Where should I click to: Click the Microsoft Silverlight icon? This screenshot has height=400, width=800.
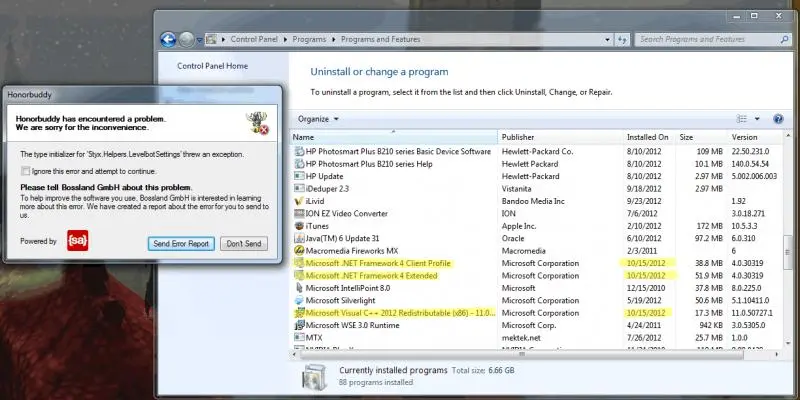click(299, 301)
